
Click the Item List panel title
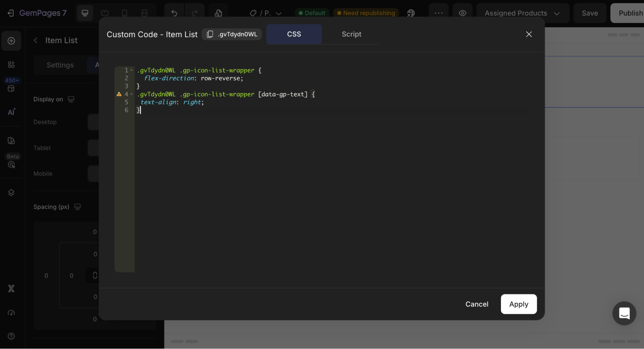tap(61, 40)
